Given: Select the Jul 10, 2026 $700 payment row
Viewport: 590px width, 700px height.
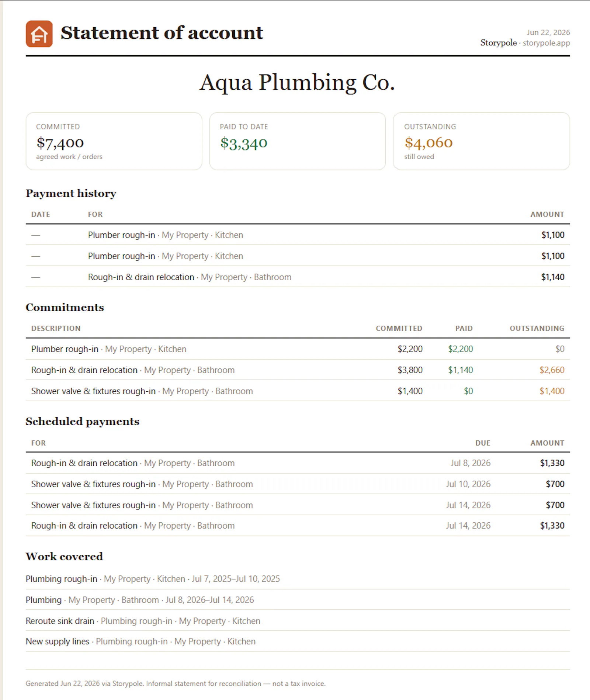Looking at the screenshot, I should point(298,484).
